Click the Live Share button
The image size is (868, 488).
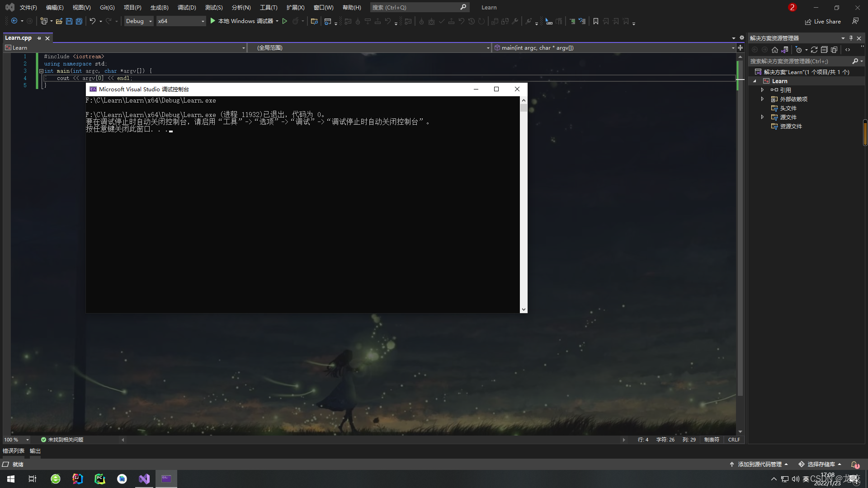point(823,21)
